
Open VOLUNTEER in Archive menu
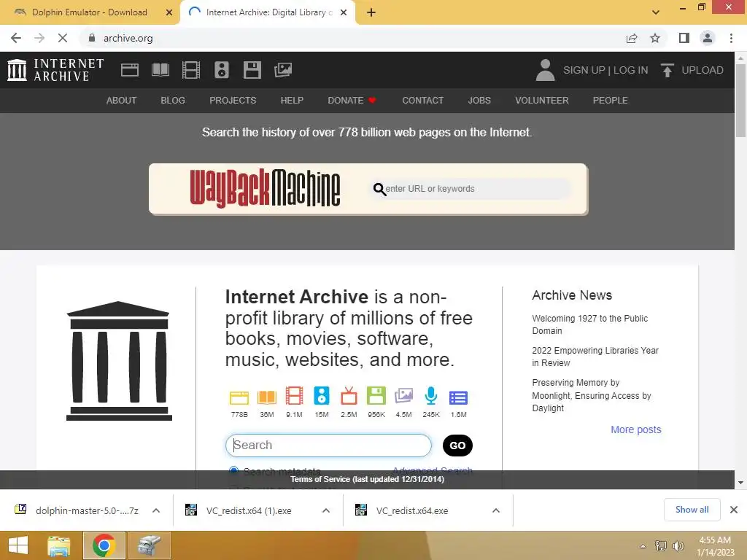coord(542,101)
